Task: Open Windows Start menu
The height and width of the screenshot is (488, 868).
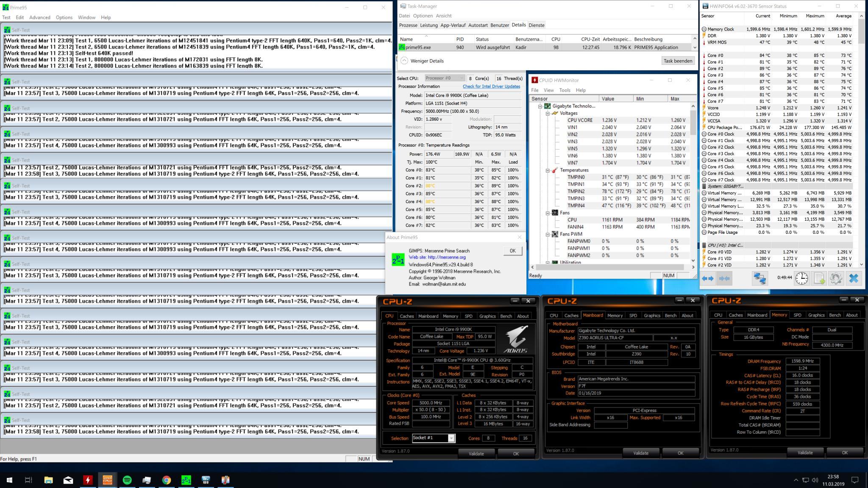Action: [9, 480]
